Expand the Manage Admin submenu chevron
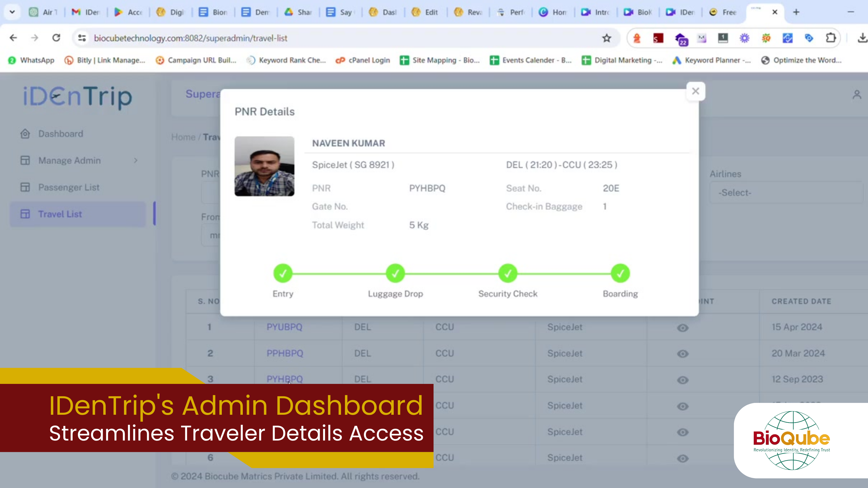 136,160
